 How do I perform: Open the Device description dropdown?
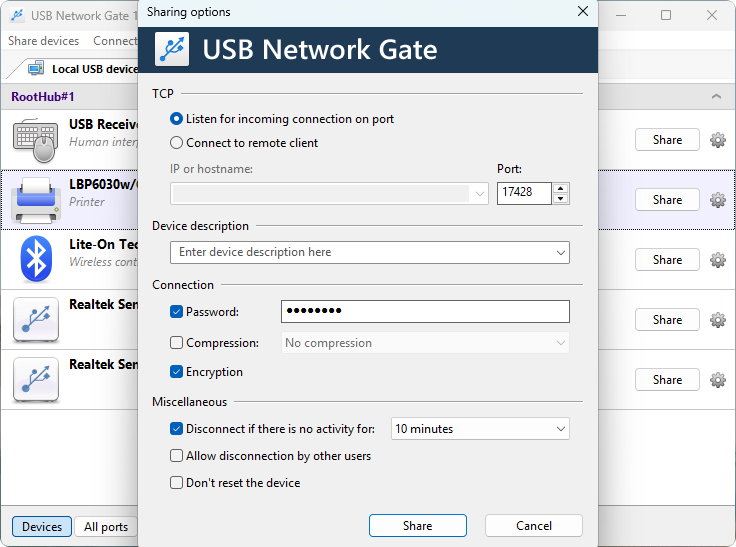(560, 253)
